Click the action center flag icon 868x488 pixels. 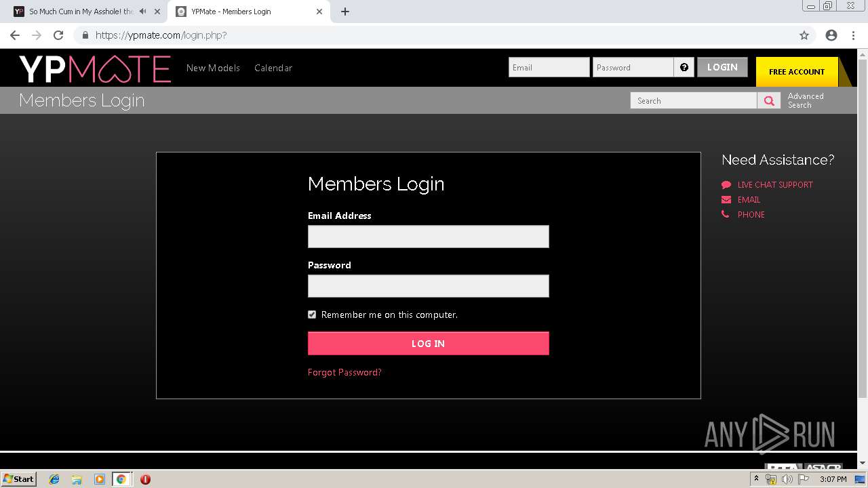tap(804, 479)
